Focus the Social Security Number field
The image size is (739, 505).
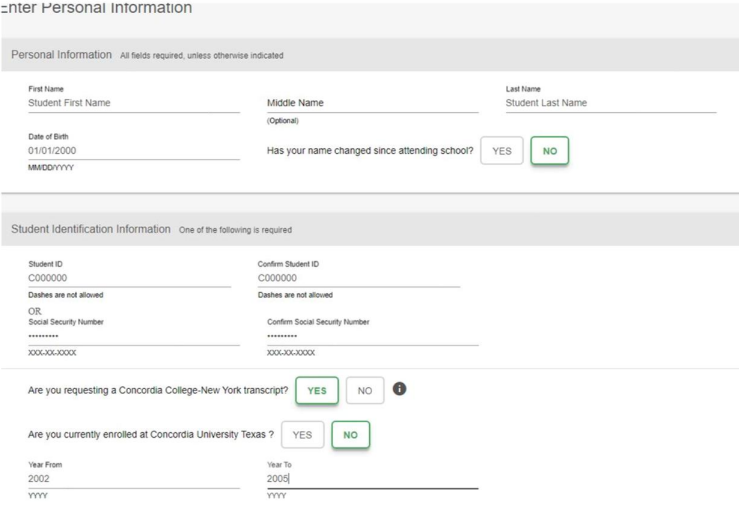(x=133, y=336)
